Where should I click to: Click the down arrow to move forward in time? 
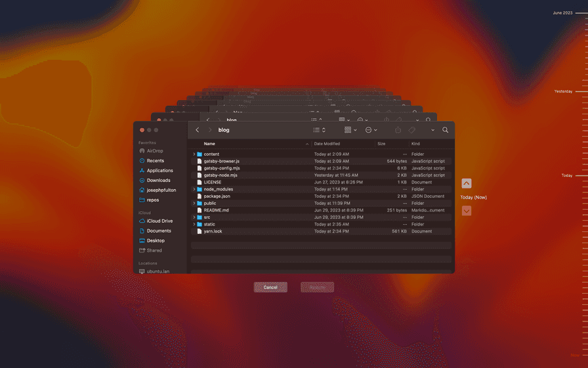pos(467,211)
